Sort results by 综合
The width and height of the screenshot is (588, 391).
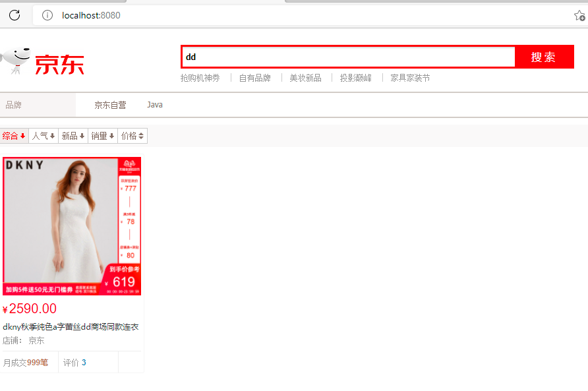(x=14, y=136)
